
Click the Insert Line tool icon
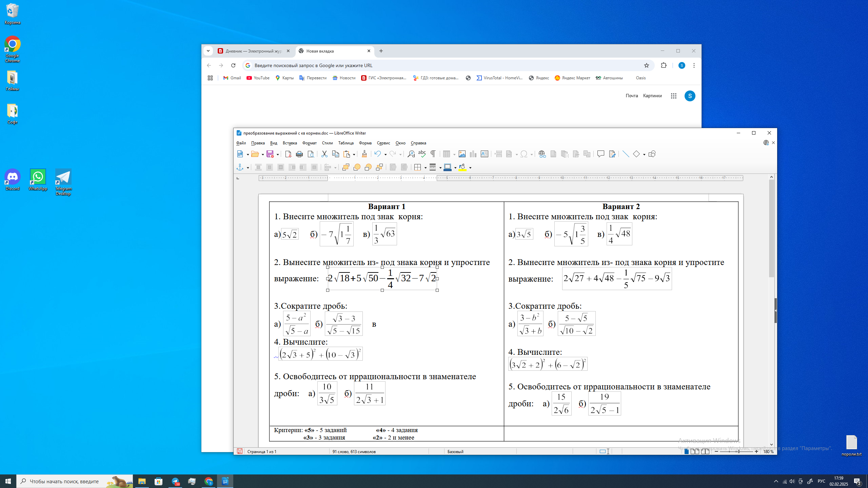click(x=626, y=154)
